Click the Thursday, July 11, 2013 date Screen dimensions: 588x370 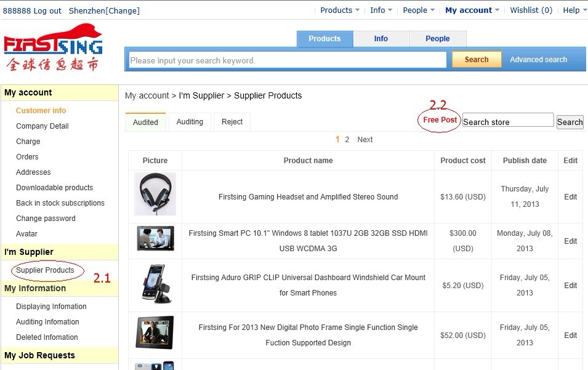point(525,196)
